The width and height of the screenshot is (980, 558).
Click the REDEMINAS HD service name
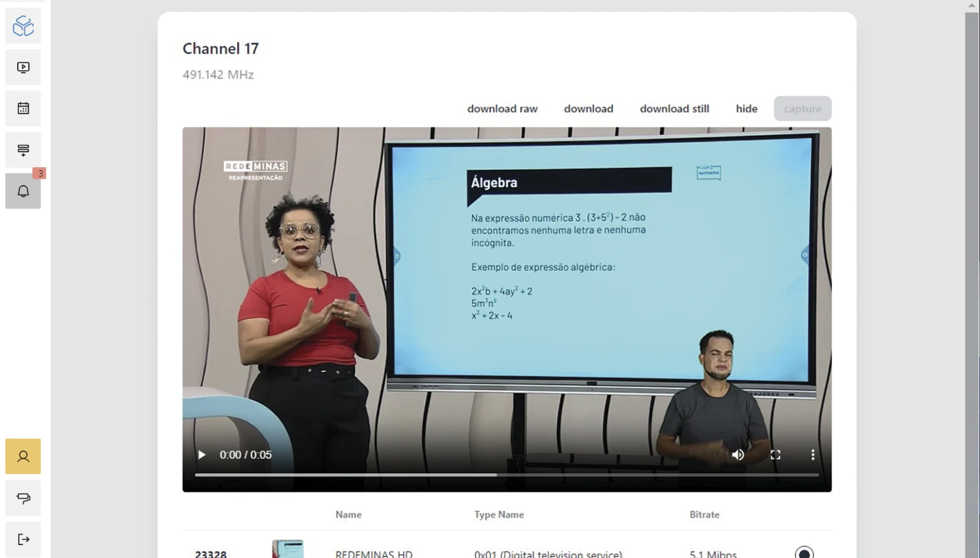tap(374, 554)
